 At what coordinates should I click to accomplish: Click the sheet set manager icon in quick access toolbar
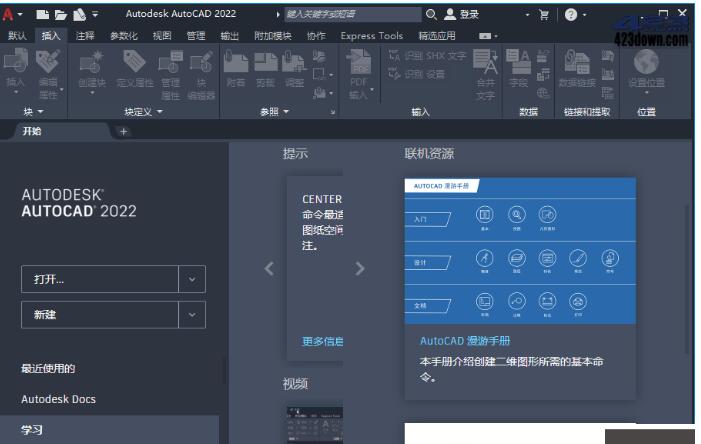pyautogui.click(x=79, y=15)
